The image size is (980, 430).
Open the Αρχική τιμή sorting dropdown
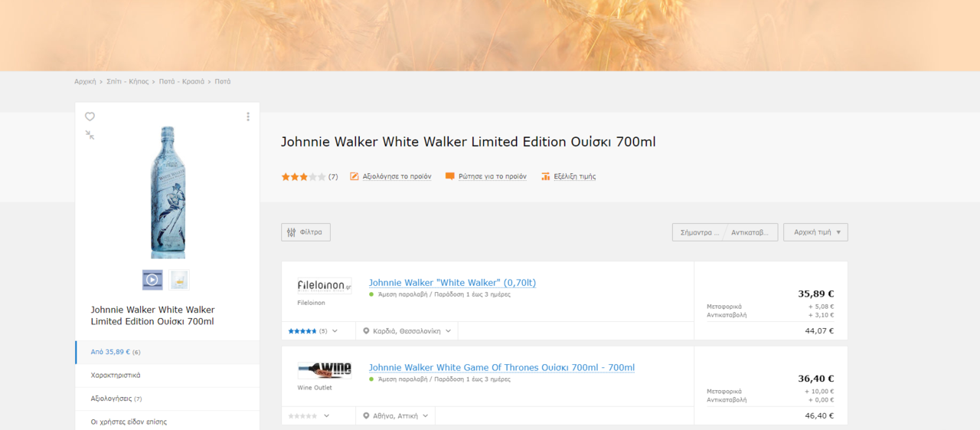[x=815, y=232]
